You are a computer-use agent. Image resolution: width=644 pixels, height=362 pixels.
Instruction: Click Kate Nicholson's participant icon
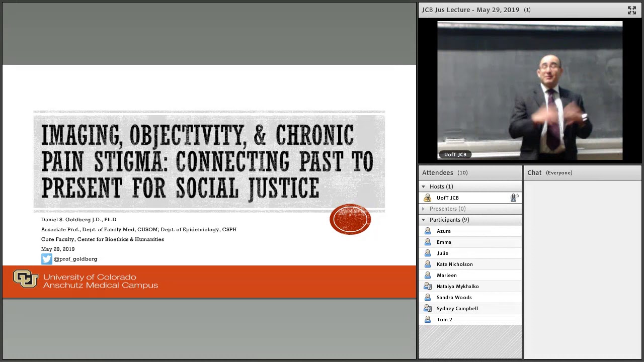(428, 264)
